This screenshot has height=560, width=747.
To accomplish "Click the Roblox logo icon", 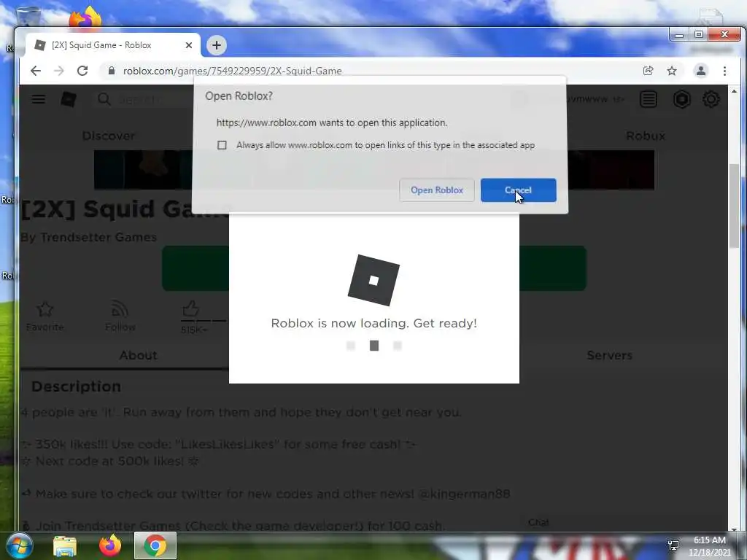I will pos(69,99).
